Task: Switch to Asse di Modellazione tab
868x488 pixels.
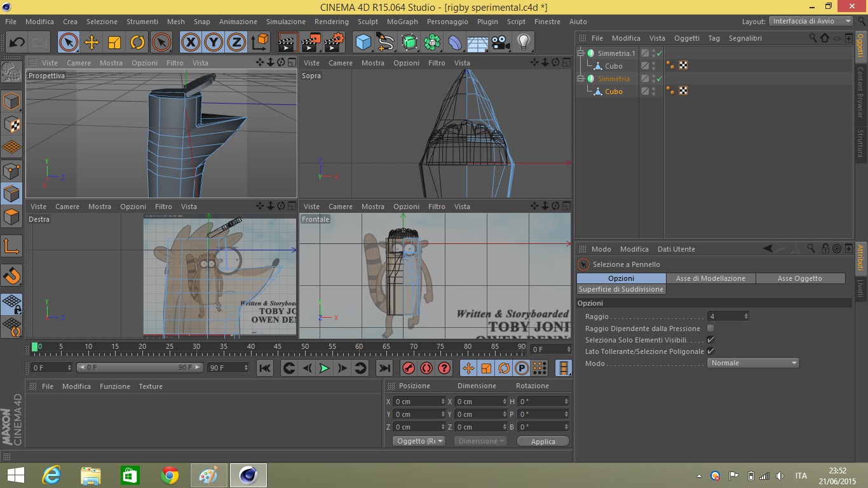Action: pyautogui.click(x=710, y=278)
